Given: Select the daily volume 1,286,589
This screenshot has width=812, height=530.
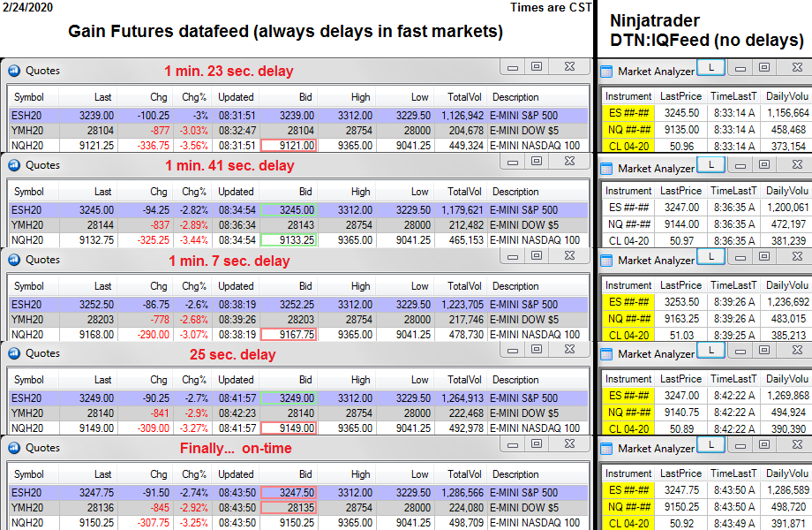Looking at the screenshot, I should (787, 490).
